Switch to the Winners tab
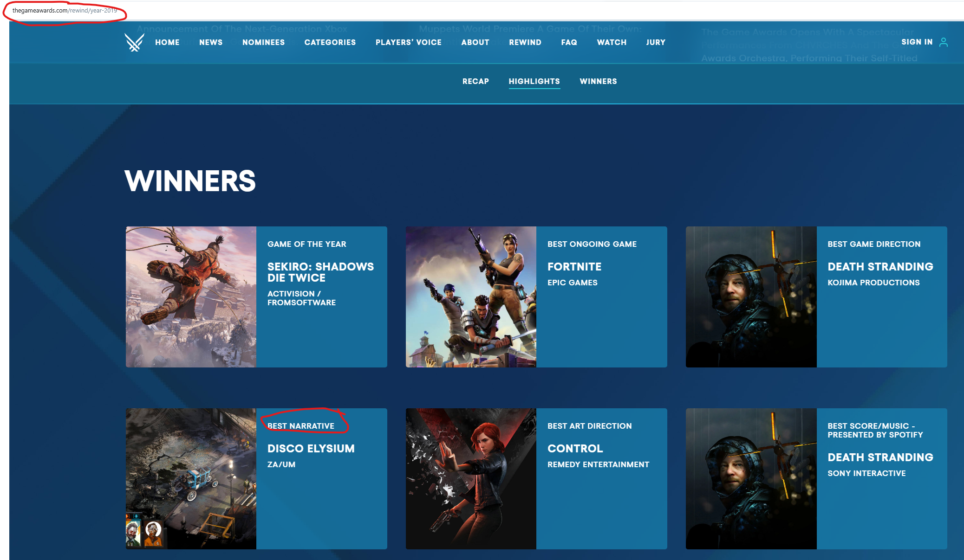Image resolution: width=964 pixels, height=560 pixels. tap(598, 81)
